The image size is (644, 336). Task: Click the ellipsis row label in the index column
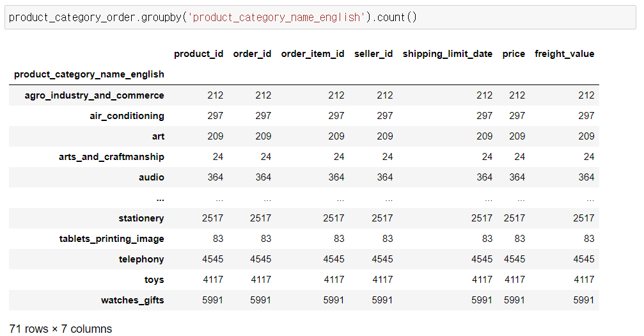point(160,200)
